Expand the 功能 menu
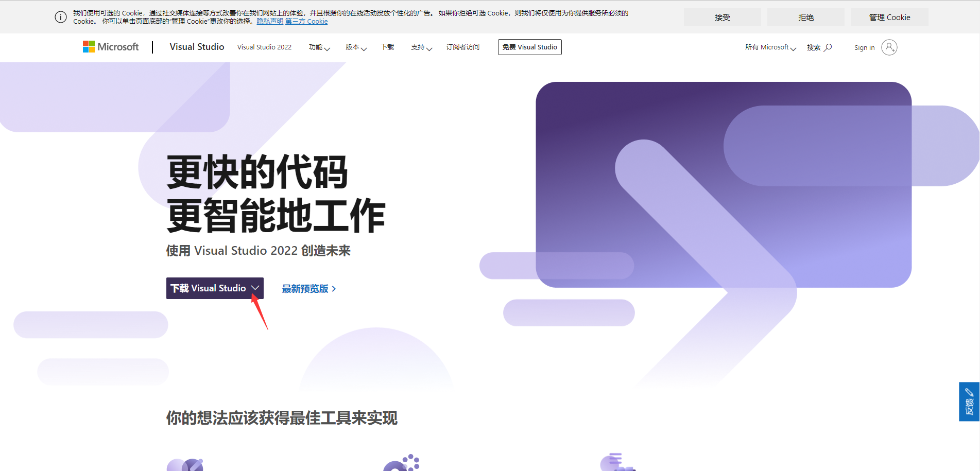Viewport: 980px width, 471px height. click(319, 47)
